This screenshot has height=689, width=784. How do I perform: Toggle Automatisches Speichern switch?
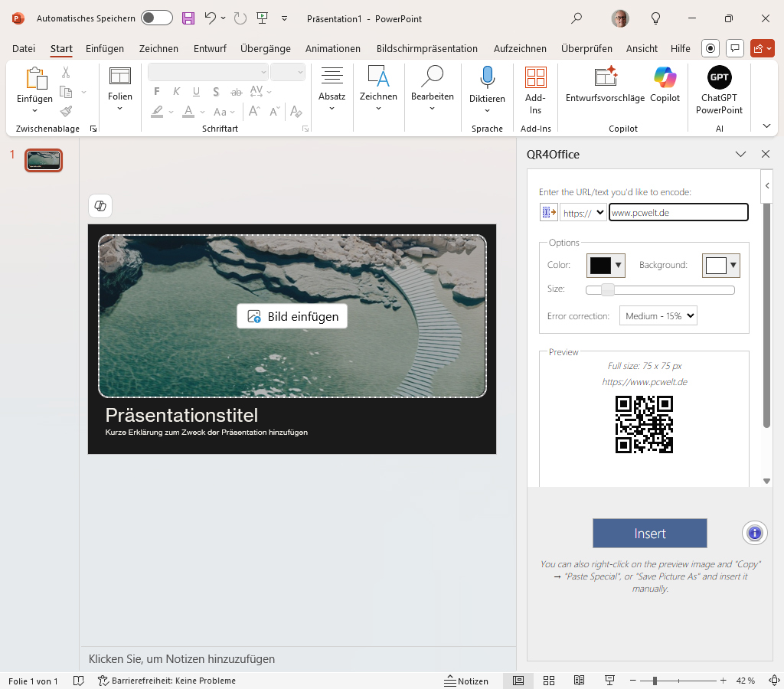coord(156,18)
